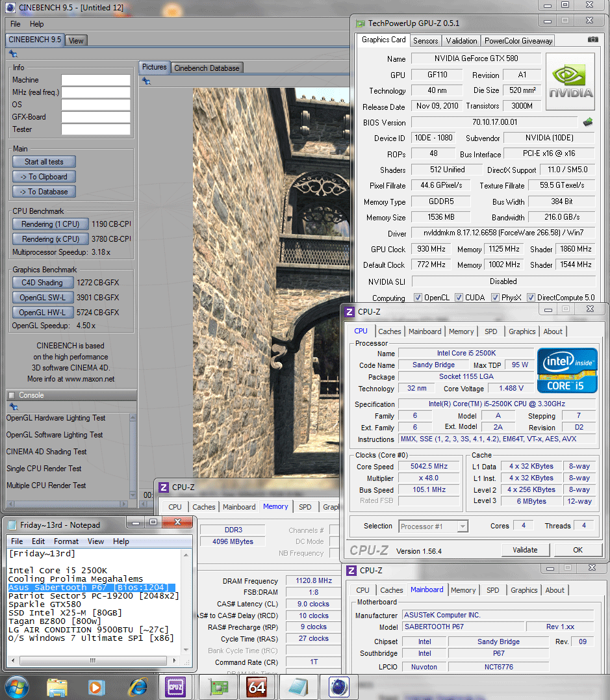Click the Start all tests button
The width and height of the screenshot is (610, 700).
[x=44, y=162]
